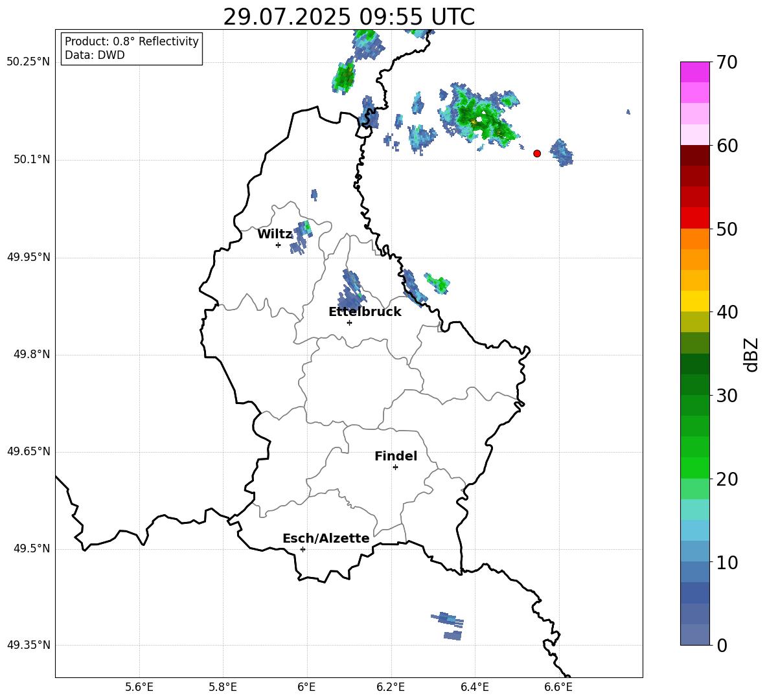Click the 6.6°E longitude label
Image resolution: width=767 pixels, height=700 pixels.
[558, 687]
